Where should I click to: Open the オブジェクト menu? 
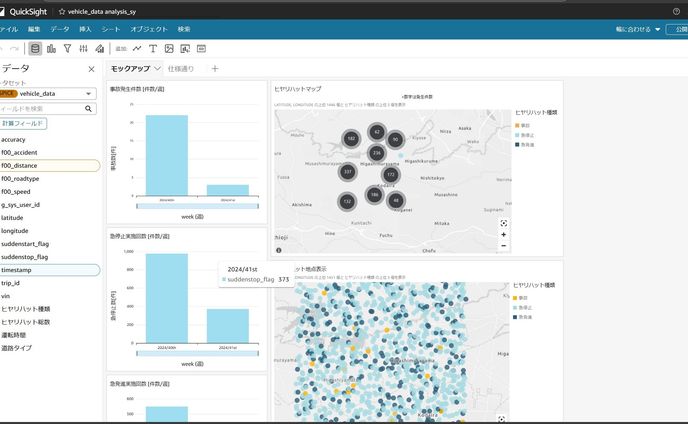(x=149, y=30)
